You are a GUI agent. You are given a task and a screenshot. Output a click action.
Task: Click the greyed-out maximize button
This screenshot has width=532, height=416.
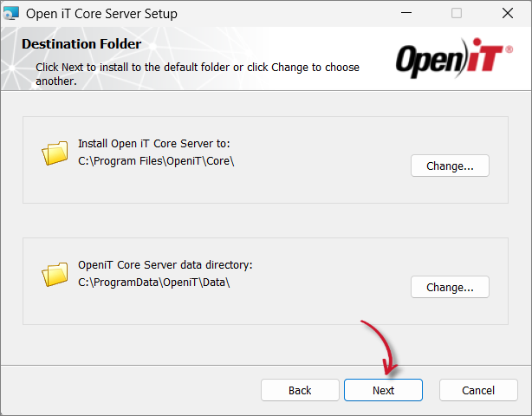tap(457, 13)
